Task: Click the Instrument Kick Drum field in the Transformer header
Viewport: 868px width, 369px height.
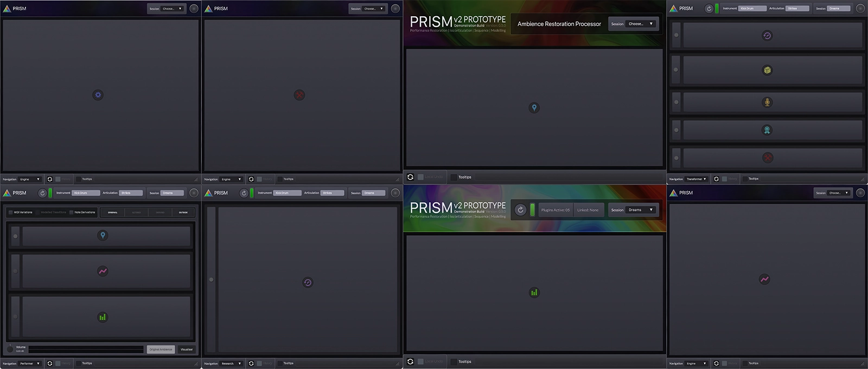Action: tap(752, 9)
